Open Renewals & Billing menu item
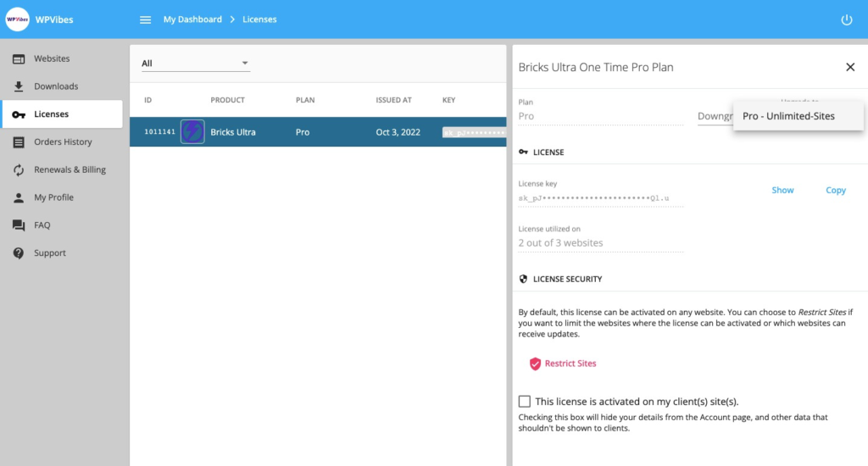The width and height of the screenshot is (868, 466). (x=62, y=169)
